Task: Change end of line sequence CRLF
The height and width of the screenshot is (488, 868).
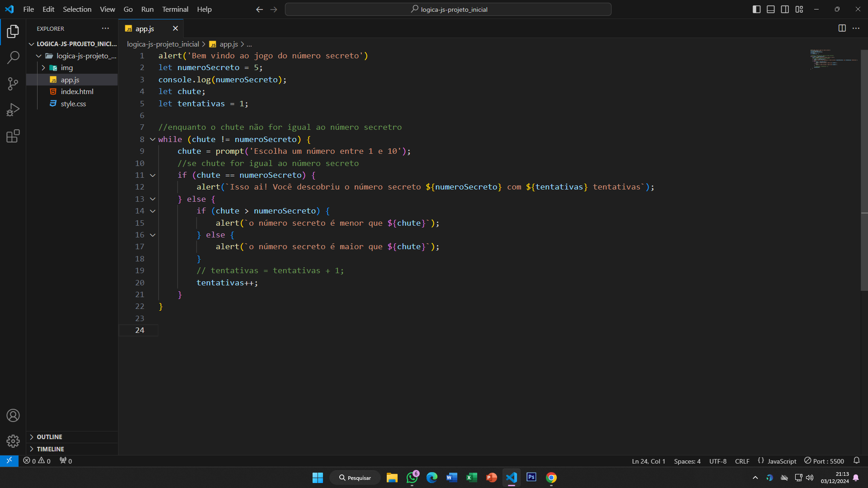Action: [742, 461]
